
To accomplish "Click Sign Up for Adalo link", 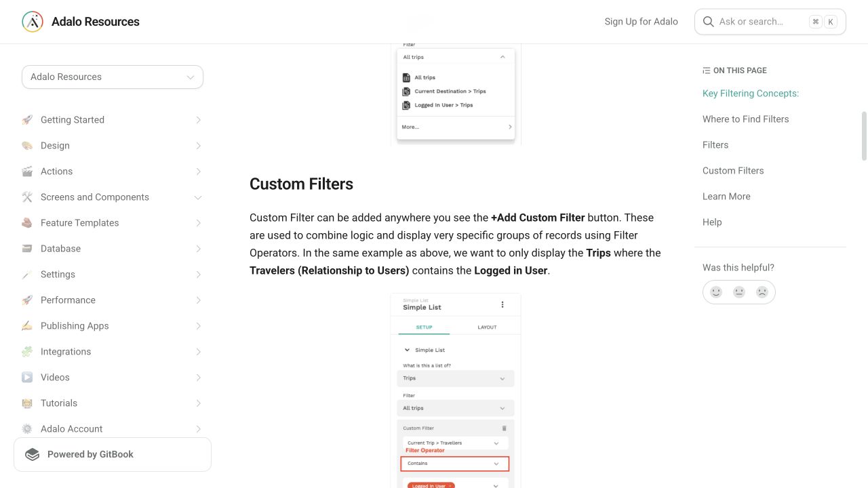I will 641,22.
